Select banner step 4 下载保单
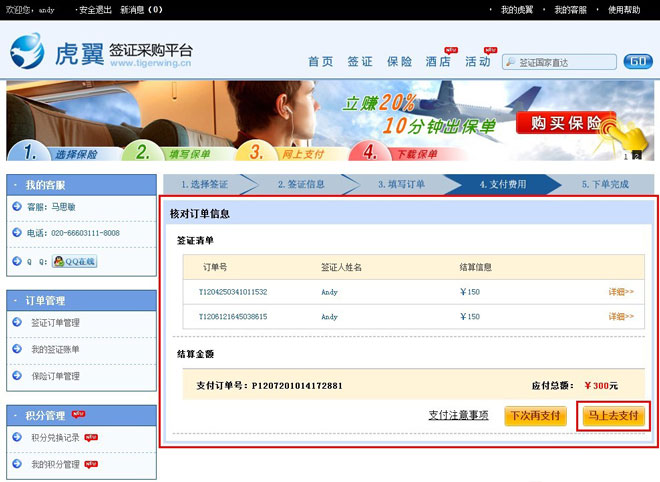This screenshot has height=482, width=660. coord(404,152)
